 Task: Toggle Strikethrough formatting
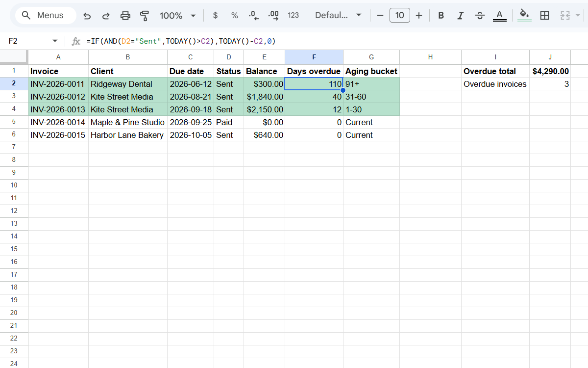[480, 16]
